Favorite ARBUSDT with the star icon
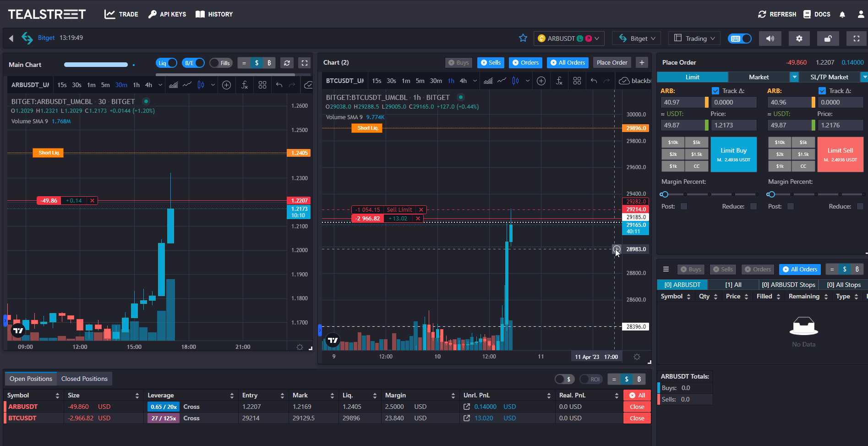The width and height of the screenshot is (868, 446). pos(523,38)
